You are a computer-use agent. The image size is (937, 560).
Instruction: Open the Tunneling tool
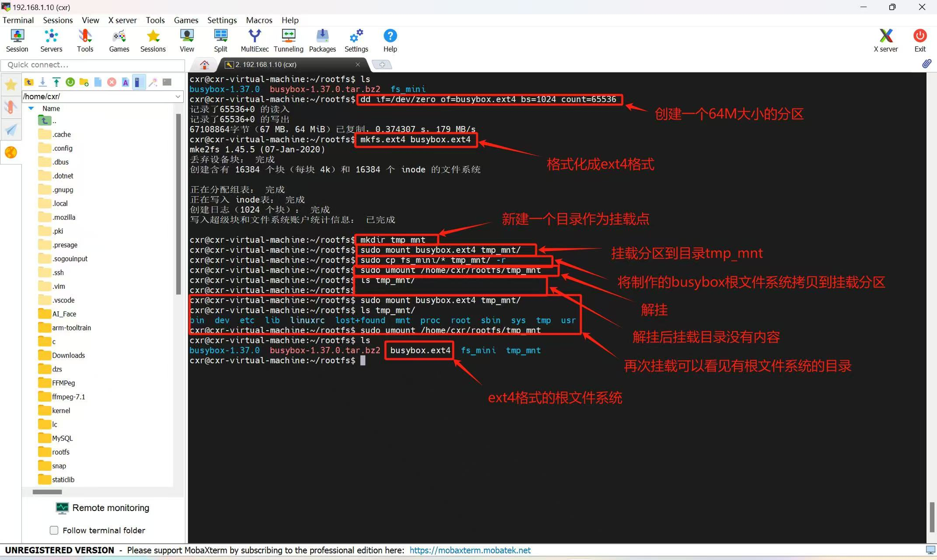(288, 40)
